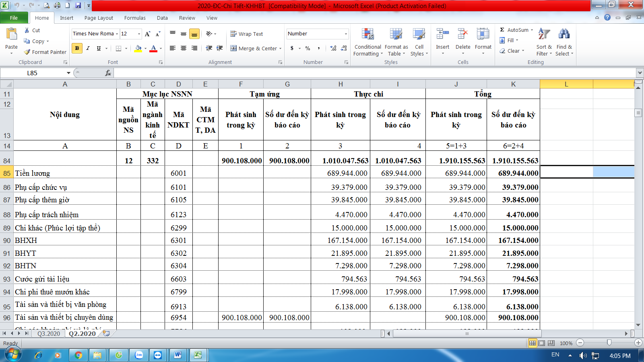This screenshot has width=644, height=362.
Task: Apply fill color with paint bucket icon
Action: point(138,48)
